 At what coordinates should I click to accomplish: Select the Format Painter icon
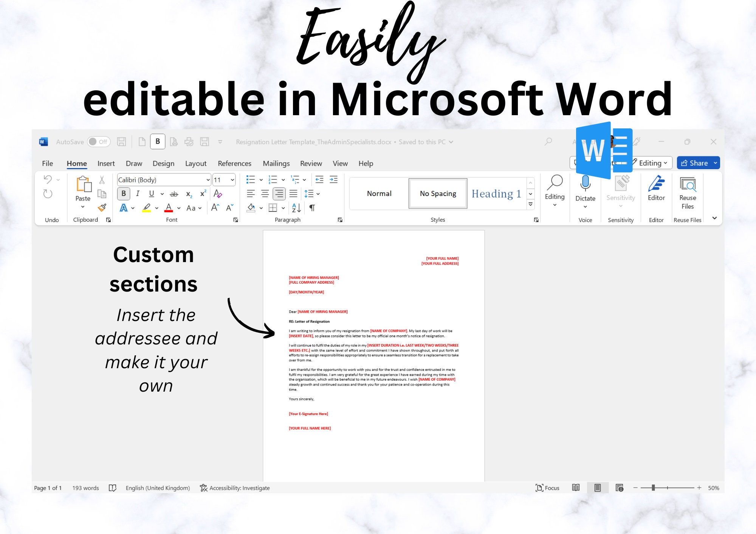[102, 208]
